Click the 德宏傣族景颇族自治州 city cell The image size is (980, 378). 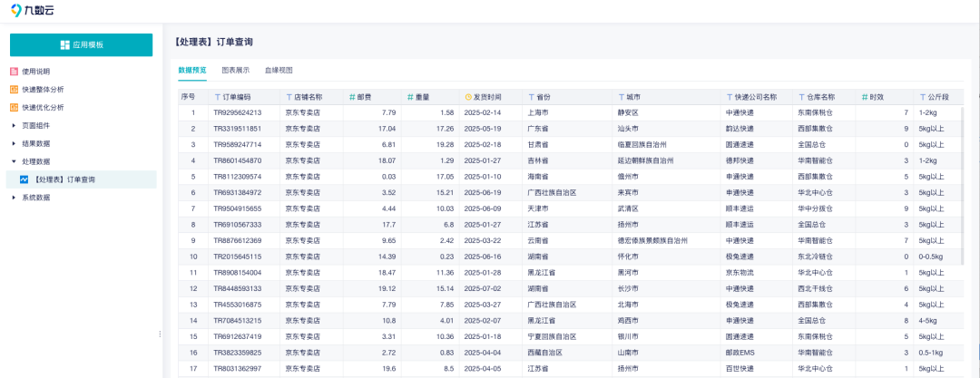652,240
